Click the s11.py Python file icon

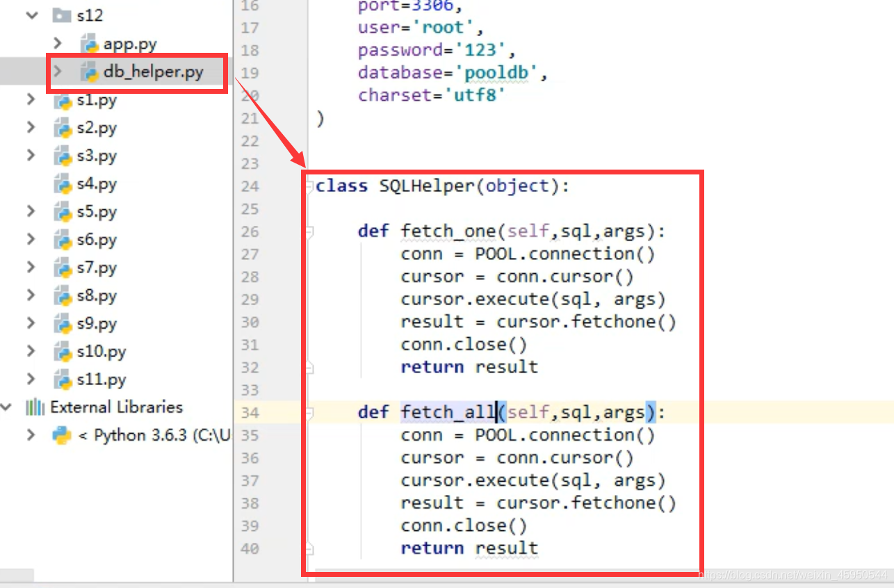point(63,379)
